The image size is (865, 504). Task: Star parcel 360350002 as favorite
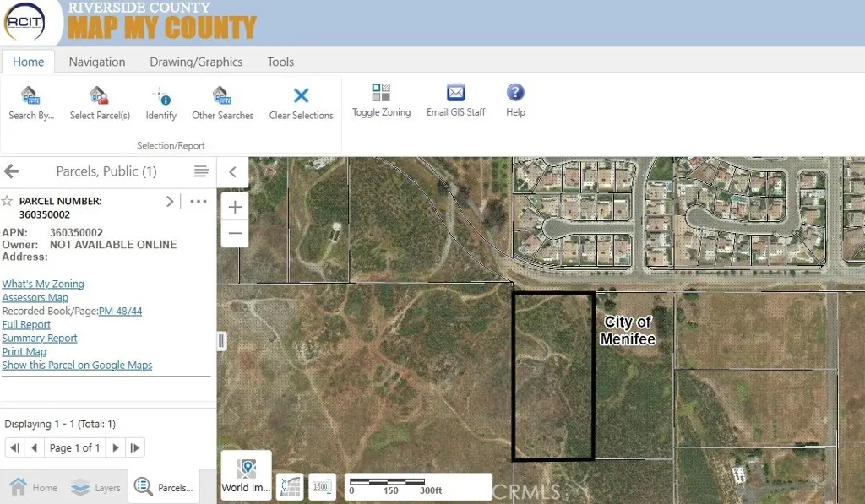(x=8, y=201)
